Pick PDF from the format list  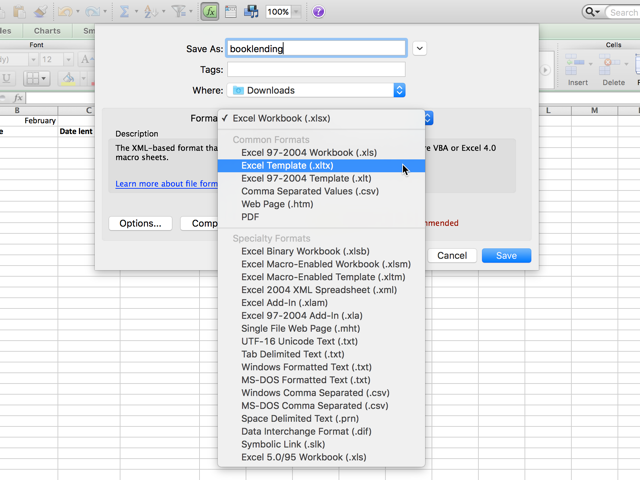pyautogui.click(x=250, y=217)
